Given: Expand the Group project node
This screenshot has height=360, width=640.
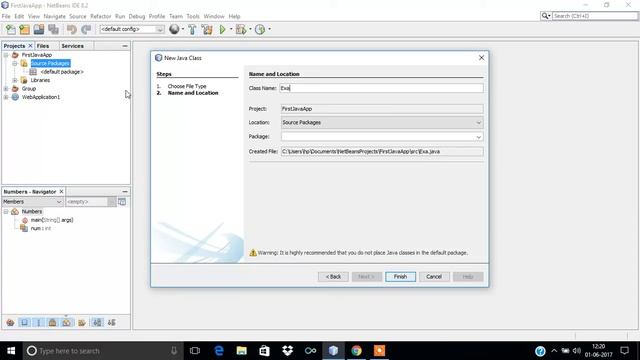Looking at the screenshot, I should [x=6, y=89].
